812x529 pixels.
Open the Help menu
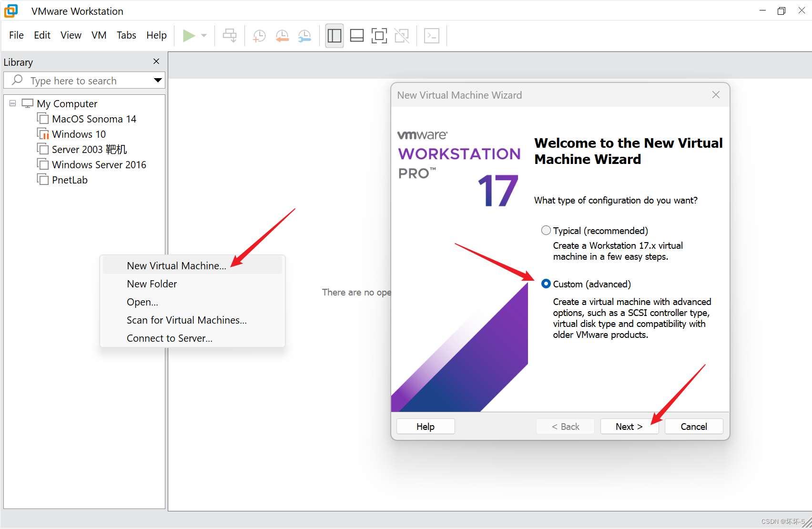coord(156,35)
